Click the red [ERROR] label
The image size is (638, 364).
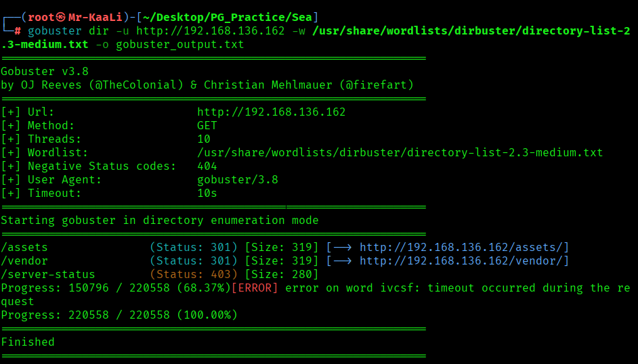(255, 288)
